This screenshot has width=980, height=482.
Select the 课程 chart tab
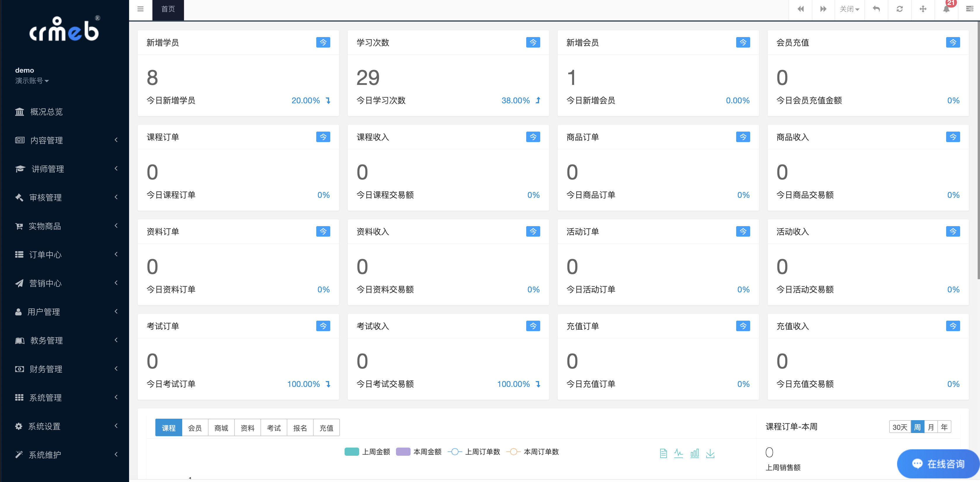(168, 428)
